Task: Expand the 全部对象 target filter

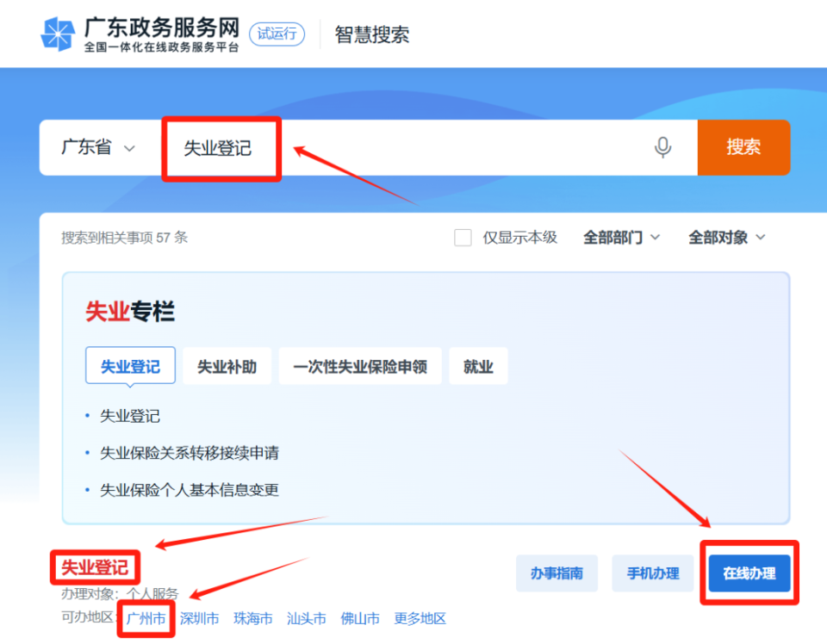Action: [726, 237]
